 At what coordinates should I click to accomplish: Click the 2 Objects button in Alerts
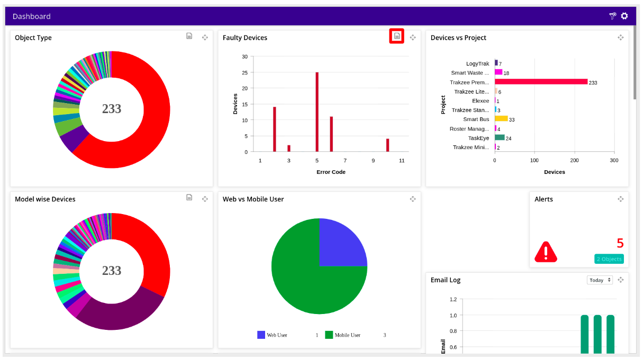[x=609, y=259]
